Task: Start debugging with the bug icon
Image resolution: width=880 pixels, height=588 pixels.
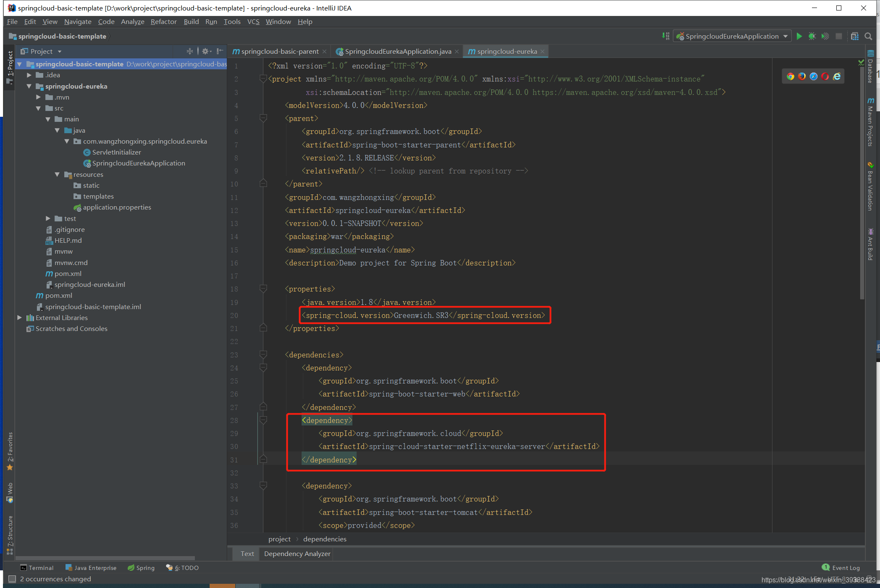Action: 812,37
